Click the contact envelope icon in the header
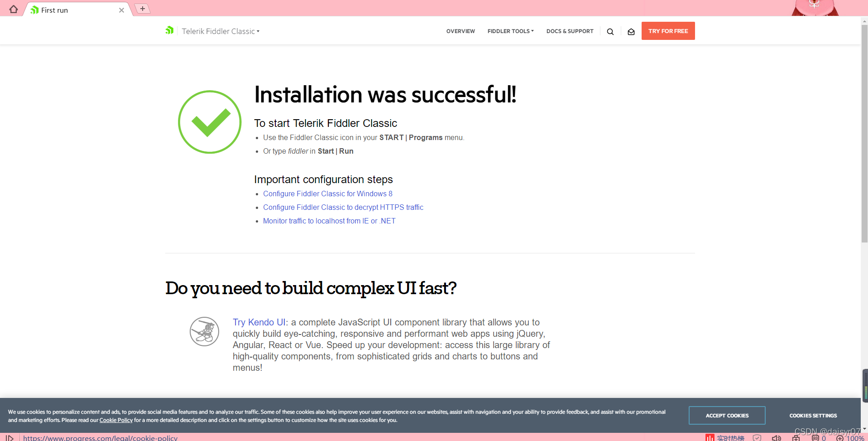Image resolution: width=868 pixels, height=441 pixels. 631,32
